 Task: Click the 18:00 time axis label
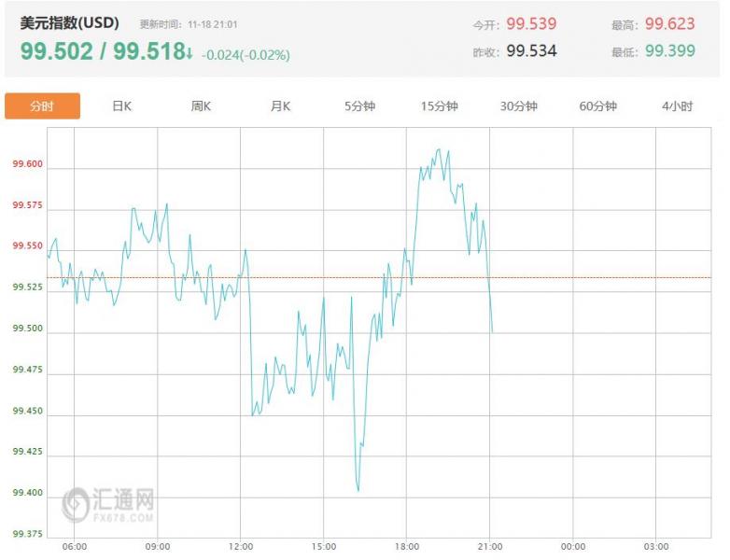(407, 546)
